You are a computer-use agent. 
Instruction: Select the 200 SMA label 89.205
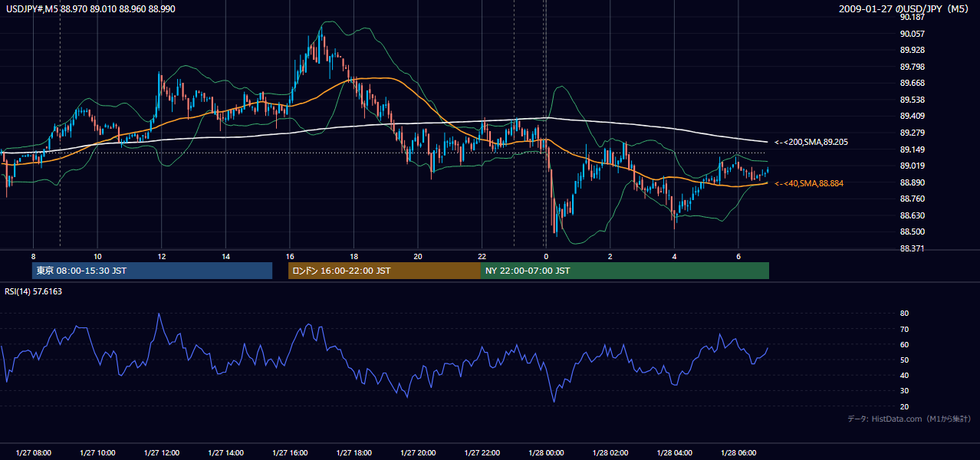pos(811,142)
